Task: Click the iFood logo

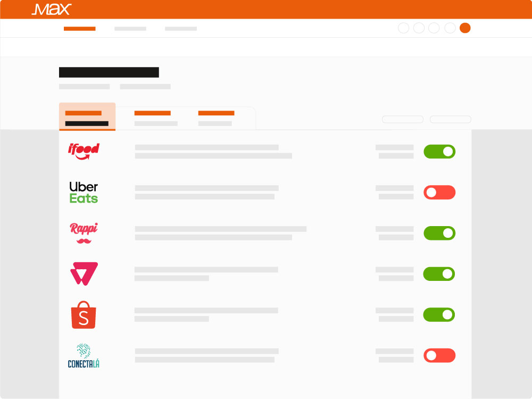Action: pyautogui.click(x=84, y=151)
